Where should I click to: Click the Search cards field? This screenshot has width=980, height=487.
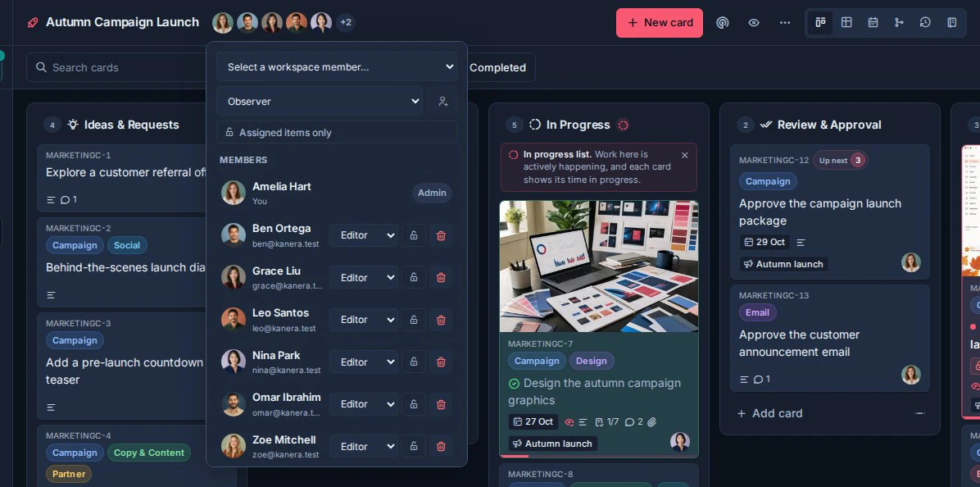(119, 67)
